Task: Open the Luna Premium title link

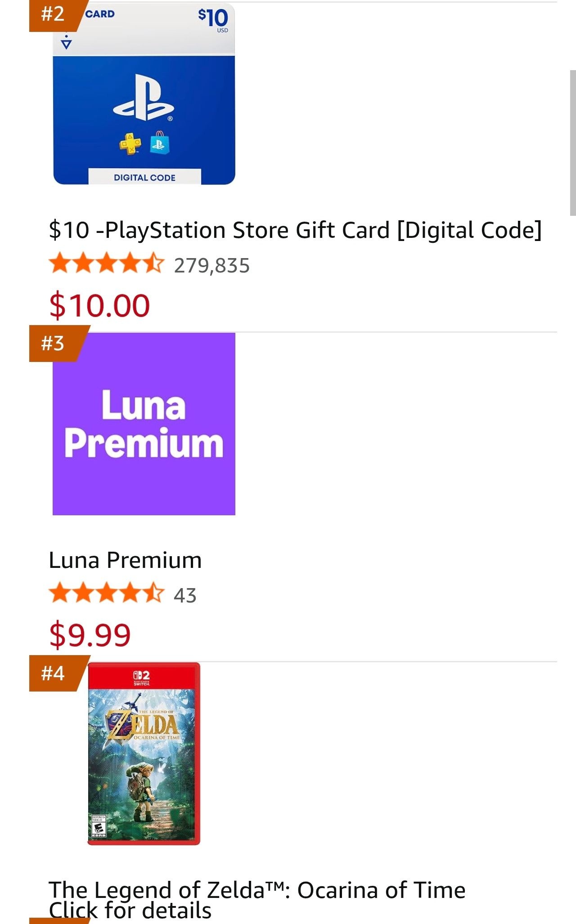Action: coord(125,560)
